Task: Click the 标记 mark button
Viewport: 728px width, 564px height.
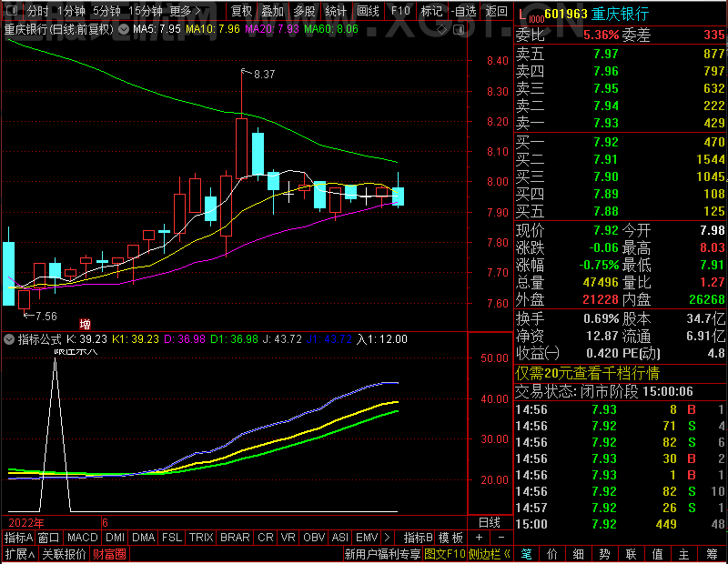Action: [431, 11]
